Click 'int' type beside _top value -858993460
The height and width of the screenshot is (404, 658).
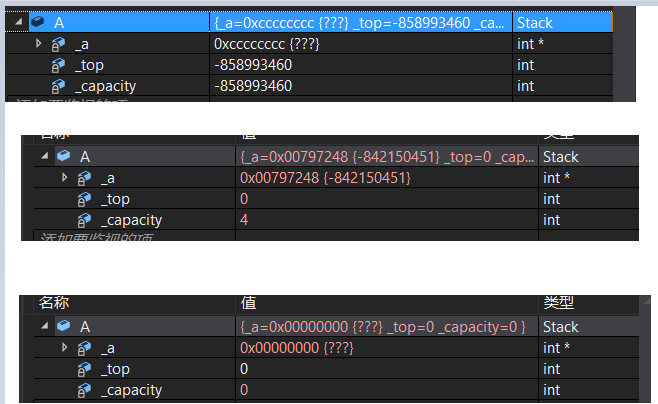pyautogui.click(x=525, y=65)
